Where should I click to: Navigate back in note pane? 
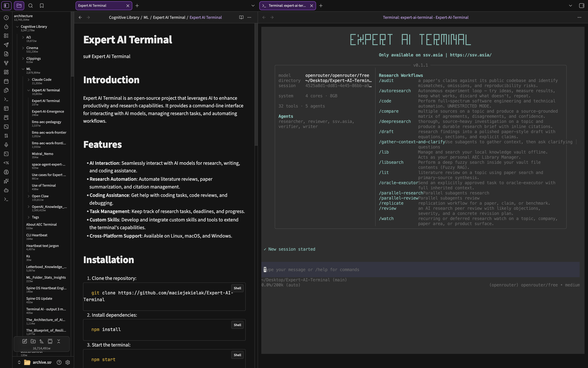(80, 17)
